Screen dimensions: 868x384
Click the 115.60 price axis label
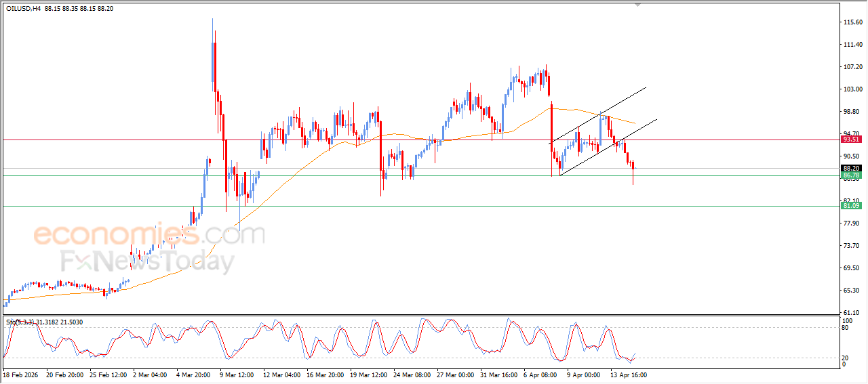852,22
